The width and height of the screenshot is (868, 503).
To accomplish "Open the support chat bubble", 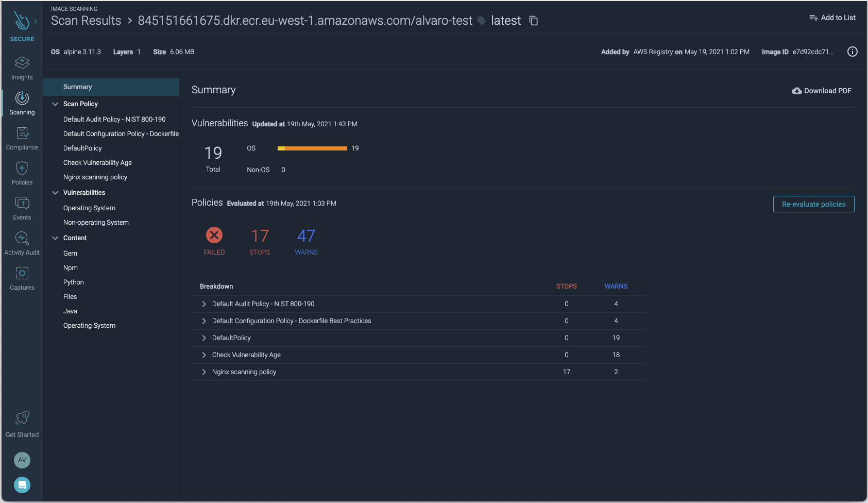I will (x=22, y=484).
